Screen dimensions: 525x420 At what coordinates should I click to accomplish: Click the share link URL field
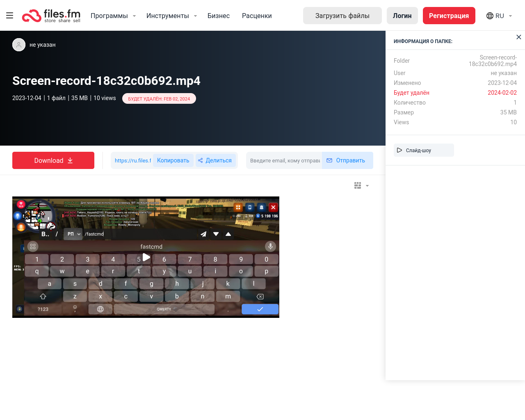pos(132,160)
